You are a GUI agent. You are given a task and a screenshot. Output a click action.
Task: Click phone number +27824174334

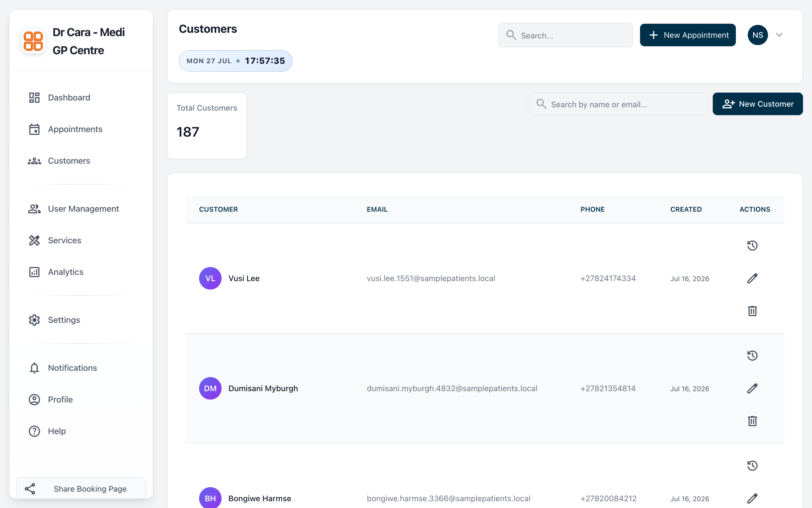(608, 278)
